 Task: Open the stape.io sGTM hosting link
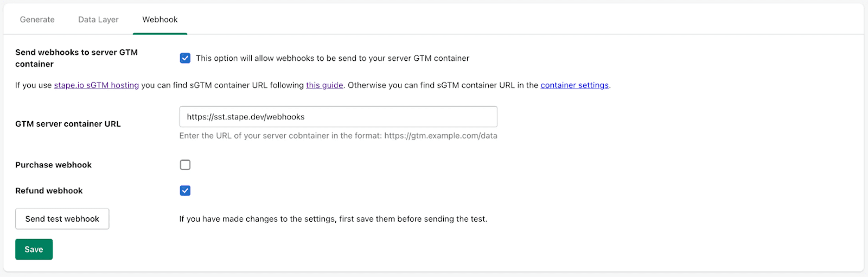(97, 85)
